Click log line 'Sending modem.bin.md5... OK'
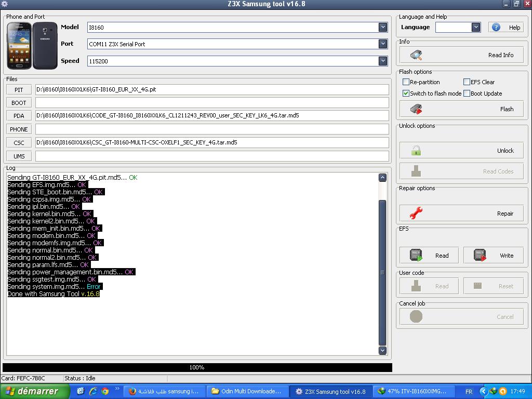The width and height of the screenshot is (532, 399). [51, 235]
